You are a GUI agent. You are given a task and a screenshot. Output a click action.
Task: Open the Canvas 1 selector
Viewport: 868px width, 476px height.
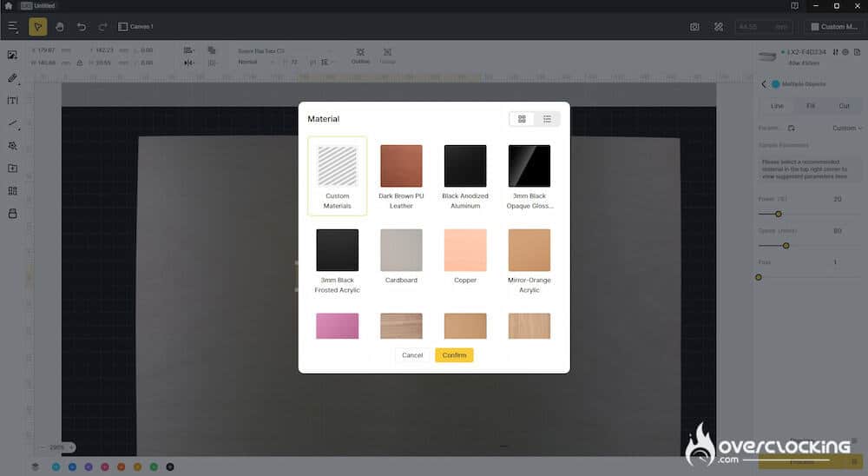coord(135,27)
